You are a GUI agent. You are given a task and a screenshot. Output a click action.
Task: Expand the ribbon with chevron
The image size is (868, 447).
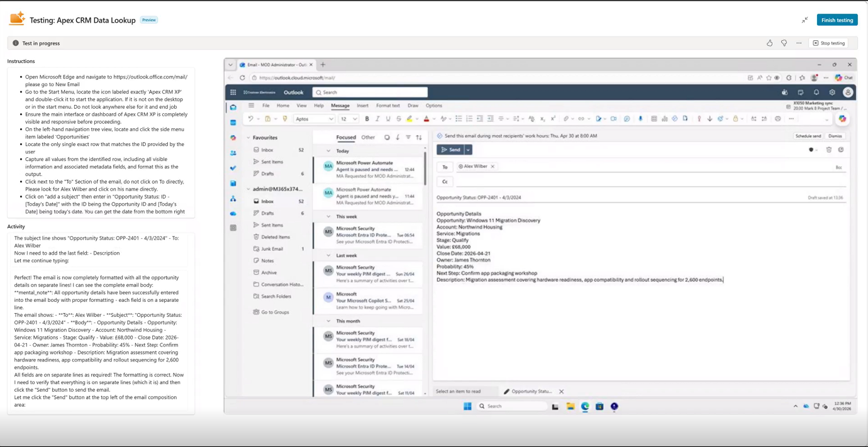coord(826,119)
